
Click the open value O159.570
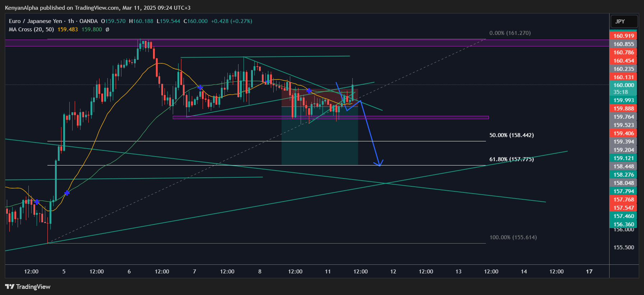[113, 21]
